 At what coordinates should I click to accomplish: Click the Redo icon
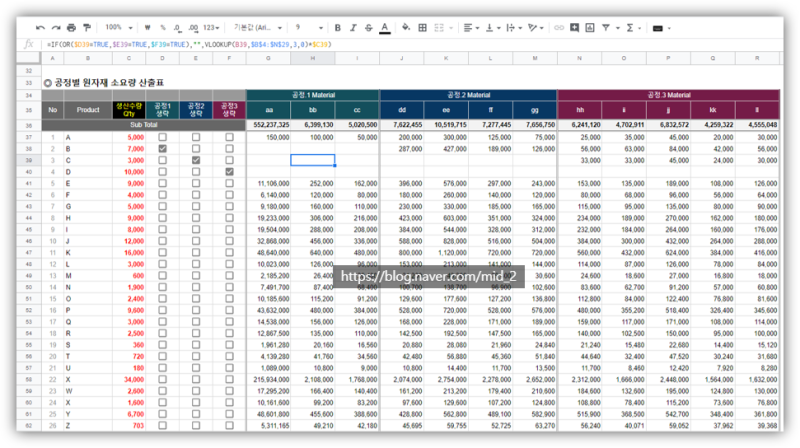(56, 28)
